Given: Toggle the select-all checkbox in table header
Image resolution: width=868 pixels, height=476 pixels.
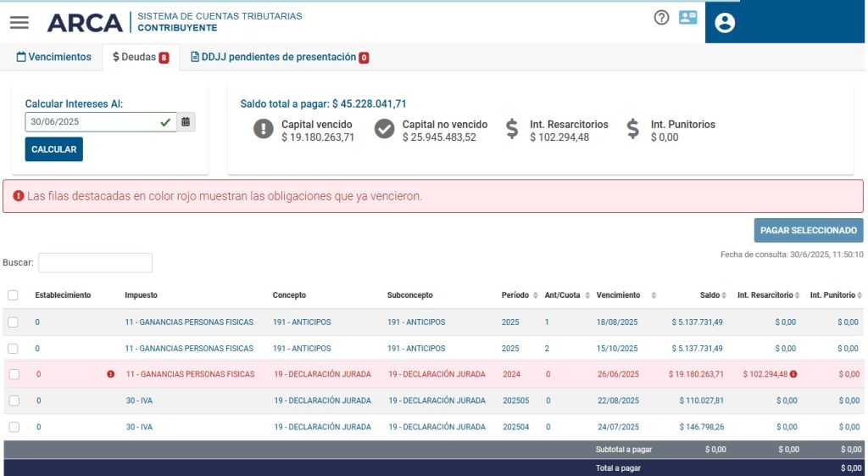Looking at the screenshot, I should [13, 295].
